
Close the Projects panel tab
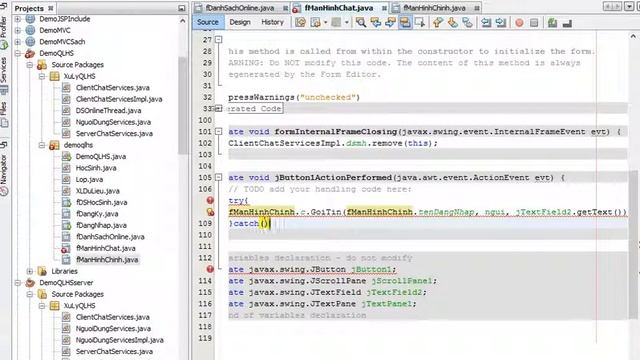tap(51, 9)
